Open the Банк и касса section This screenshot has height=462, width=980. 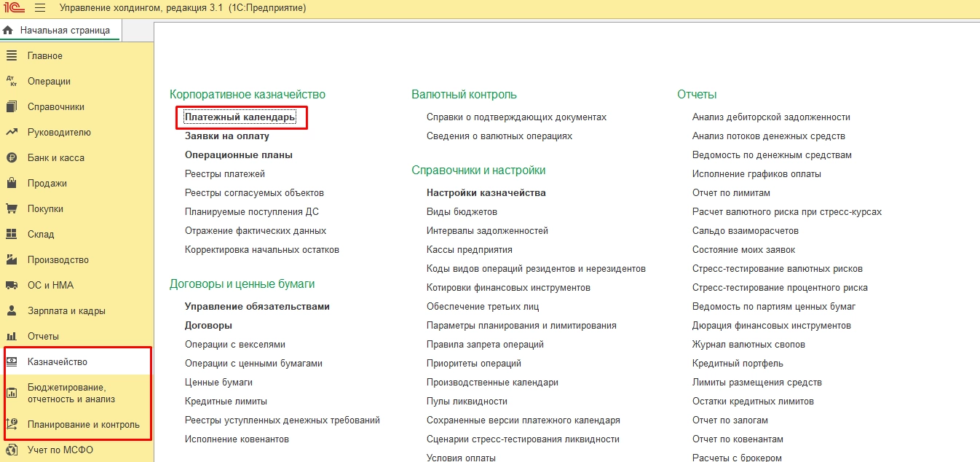[x=56, y=158]
